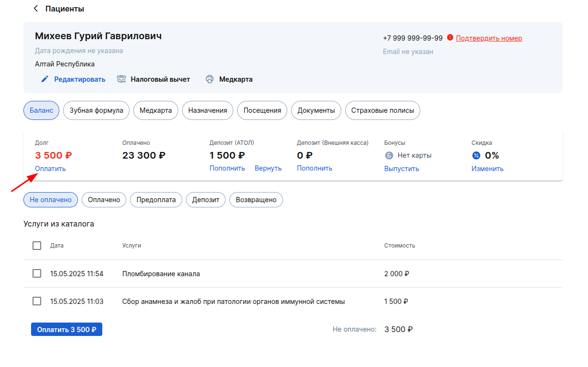Click Изменить discount link
Screen dimensions: 588x367
[488, 169]
